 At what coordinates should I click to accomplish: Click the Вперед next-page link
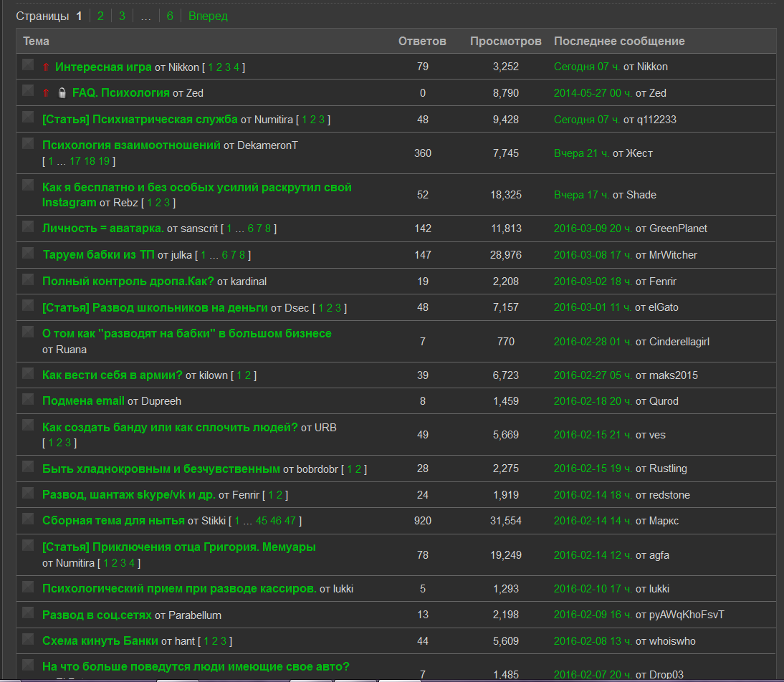[208, 16]
